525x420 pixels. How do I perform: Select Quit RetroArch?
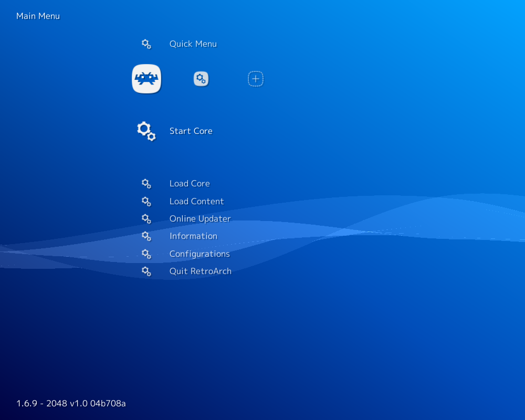(200, 271)
